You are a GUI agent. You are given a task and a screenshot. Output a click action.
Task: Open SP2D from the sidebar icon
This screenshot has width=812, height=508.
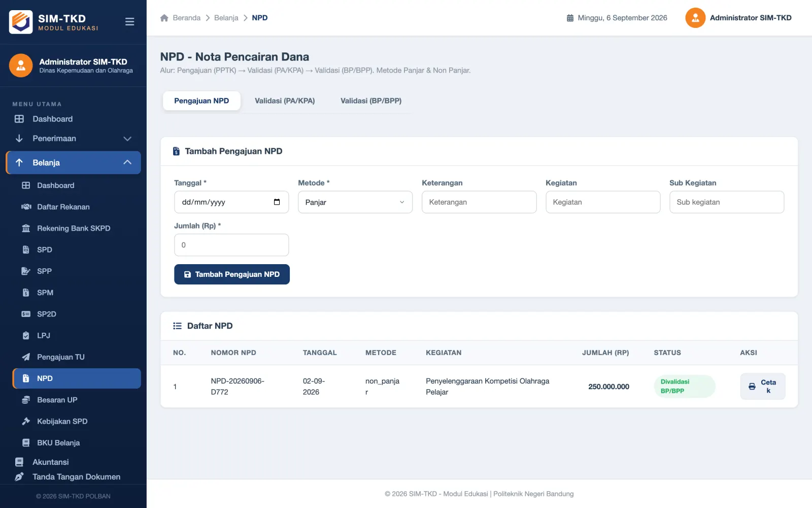[26, 314]
